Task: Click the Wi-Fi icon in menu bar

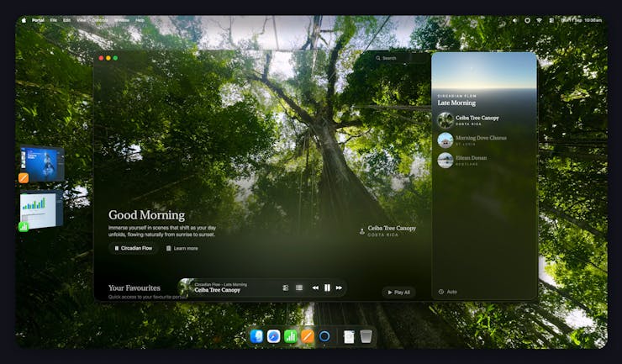Action: coord(539,19)
